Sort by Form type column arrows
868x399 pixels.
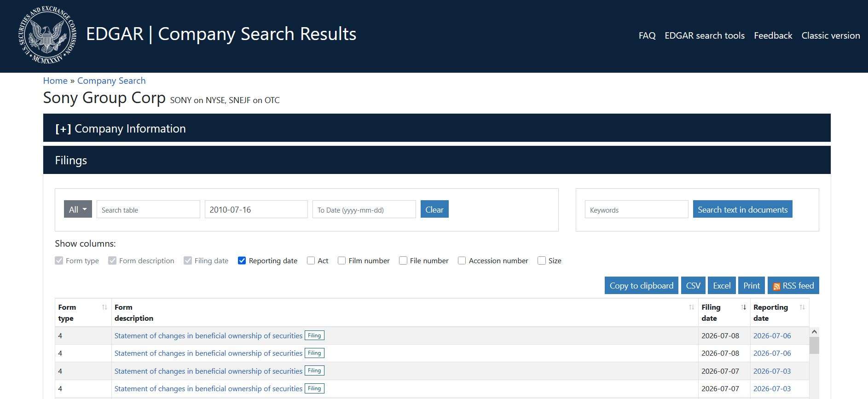coord(104,307)
